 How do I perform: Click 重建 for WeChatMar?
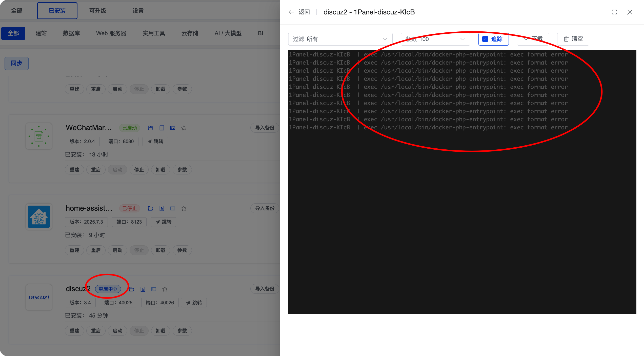pos(74,170)
